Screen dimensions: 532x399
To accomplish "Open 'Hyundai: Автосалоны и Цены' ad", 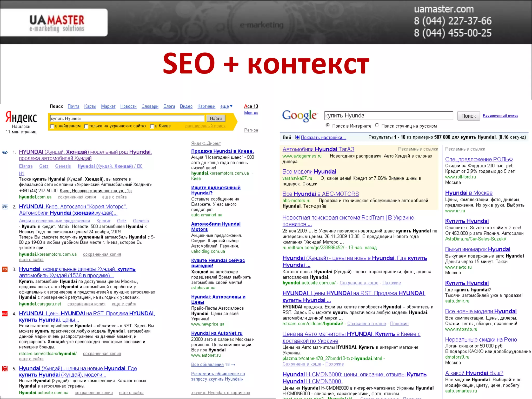I will [x=218, y=299].
